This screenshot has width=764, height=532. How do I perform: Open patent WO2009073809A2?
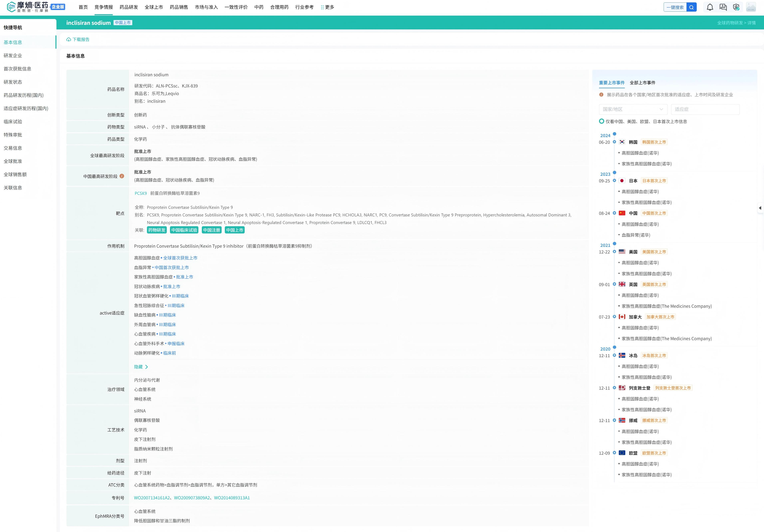[x=192, y=498]
